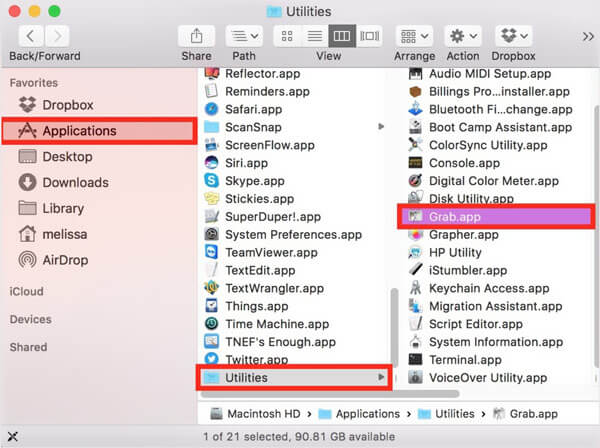Open the Arrange dropdown

[x=414, y=36]
